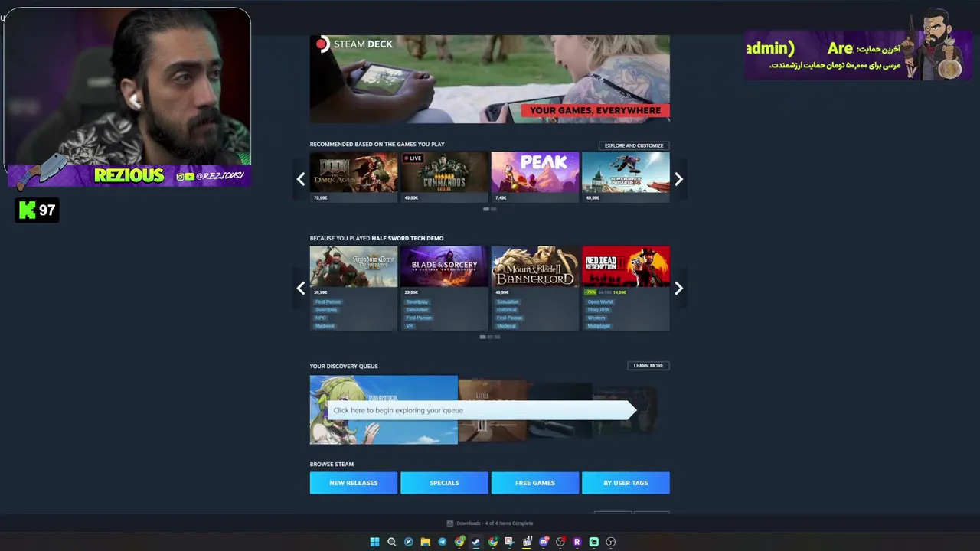Open the Blade & Sorcery card
Image resolution: width=980 pixels, height=551 pixels.
click(x=444, y=288)
